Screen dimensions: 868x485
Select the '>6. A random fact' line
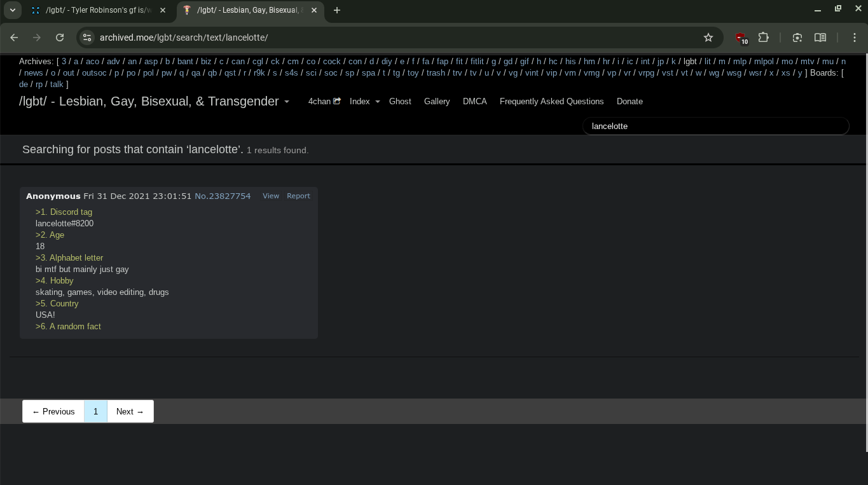pyautogui.click(x=68, y=326)
